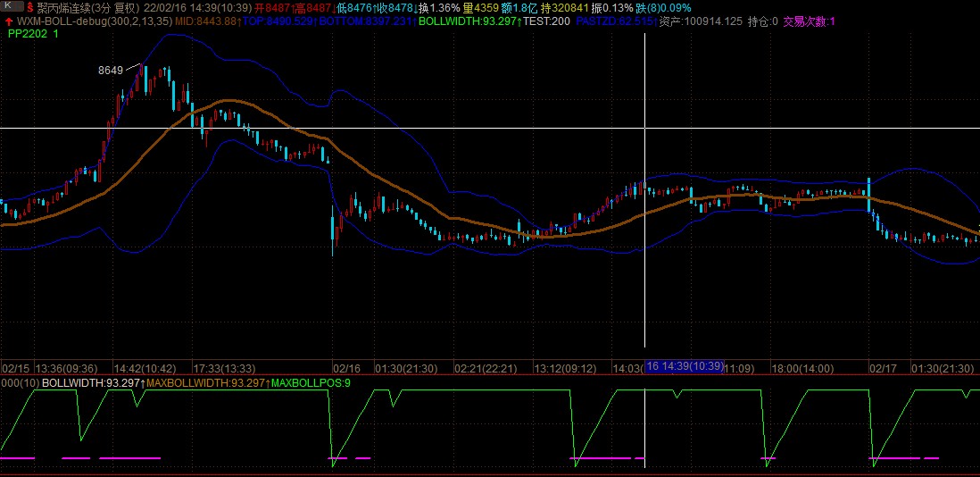Viewport: 980px width, 477px height.
Task: Click the 13:36(09:36) time axis marker
Action: tap(66, 368)
